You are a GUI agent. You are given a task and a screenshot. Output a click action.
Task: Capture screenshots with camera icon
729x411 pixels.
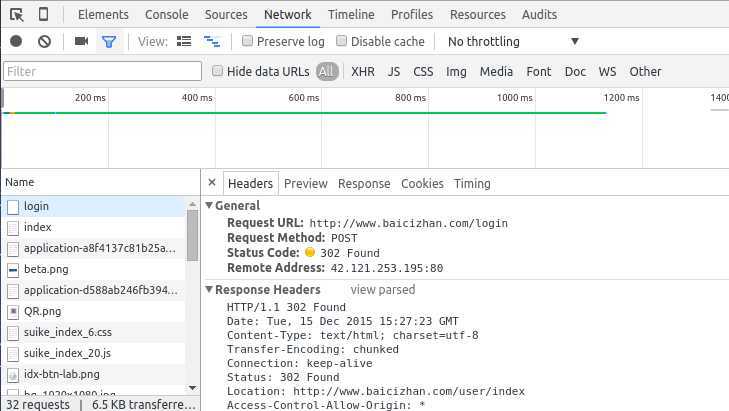(x=81, y=41)
